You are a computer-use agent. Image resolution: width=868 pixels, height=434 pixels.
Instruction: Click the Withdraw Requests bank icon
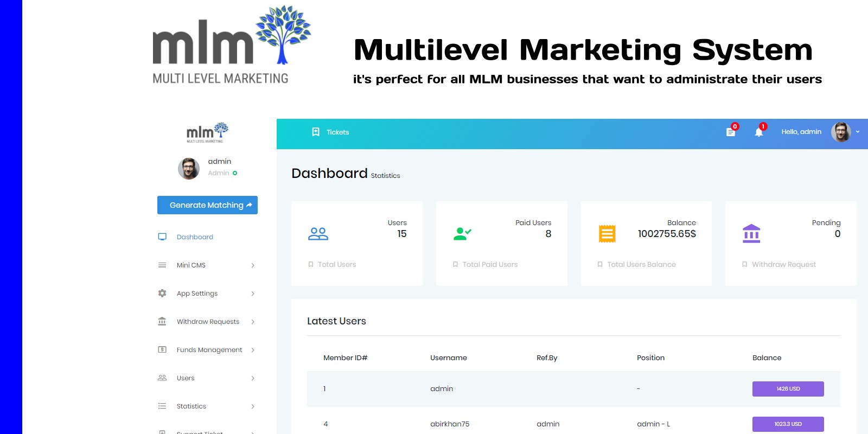(x=162, y=322)
